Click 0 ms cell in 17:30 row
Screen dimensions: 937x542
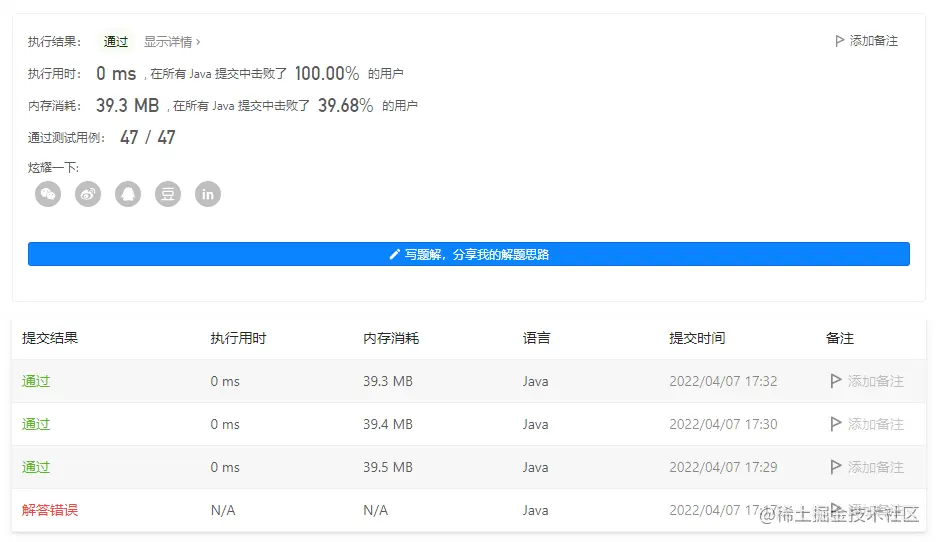click(x=225, y=424)
